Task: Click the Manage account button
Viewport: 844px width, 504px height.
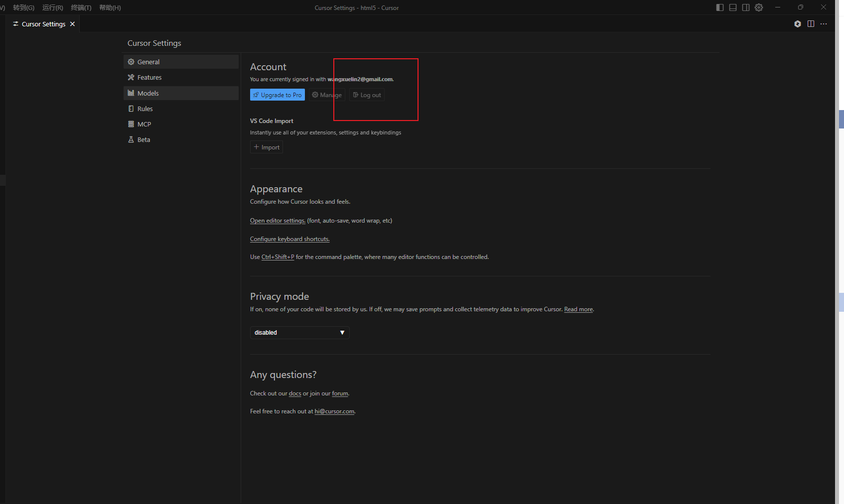Action: [x=327, y=95]
